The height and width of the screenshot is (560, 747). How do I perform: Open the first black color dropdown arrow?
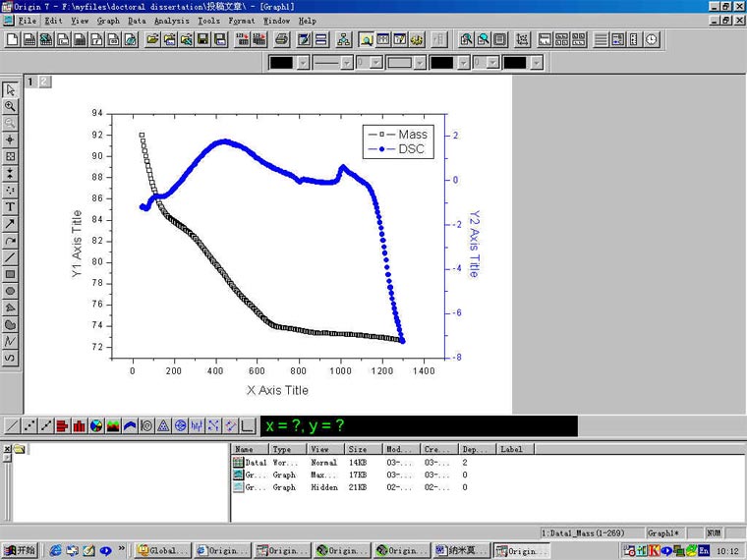click(x=304, y=63)
